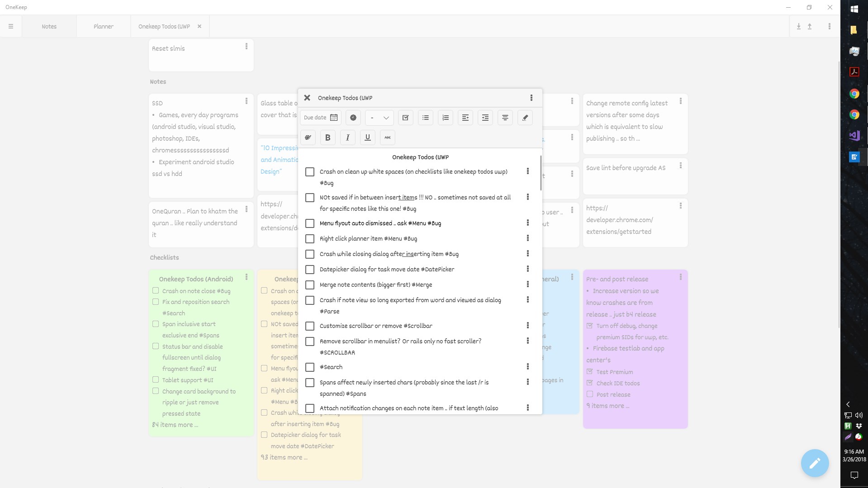The image size is (868, 488).
Task: Clear formatting with the eraser icon
Action: click(525, 118)
